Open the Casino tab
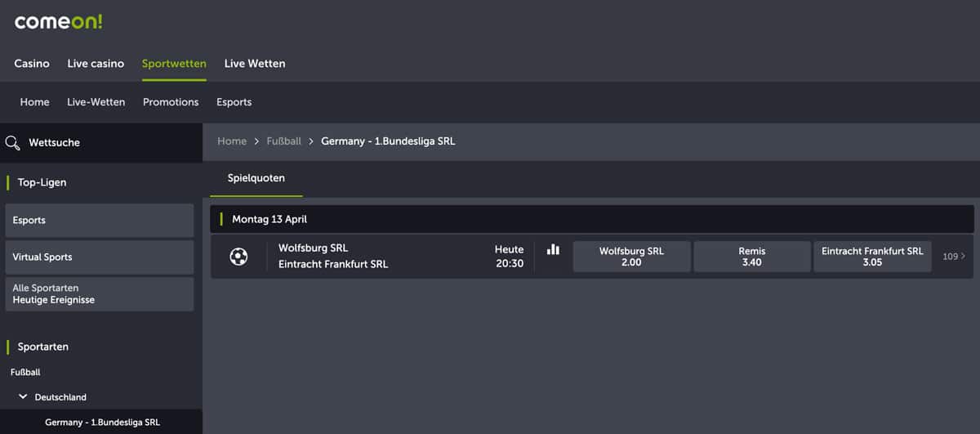 pos(32,63)
